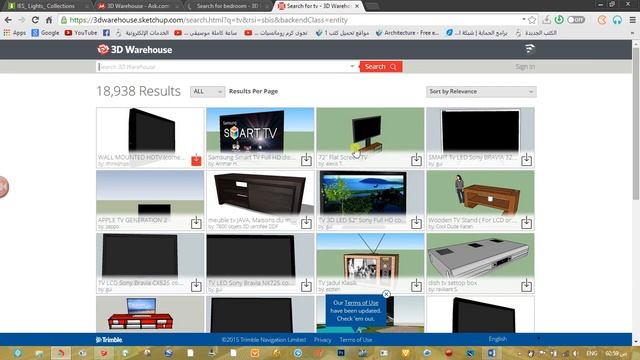This screenshot has height=360, width=640.
Task: Download the WALL MOUNTED HDTV model
Action: coord(196,160)
